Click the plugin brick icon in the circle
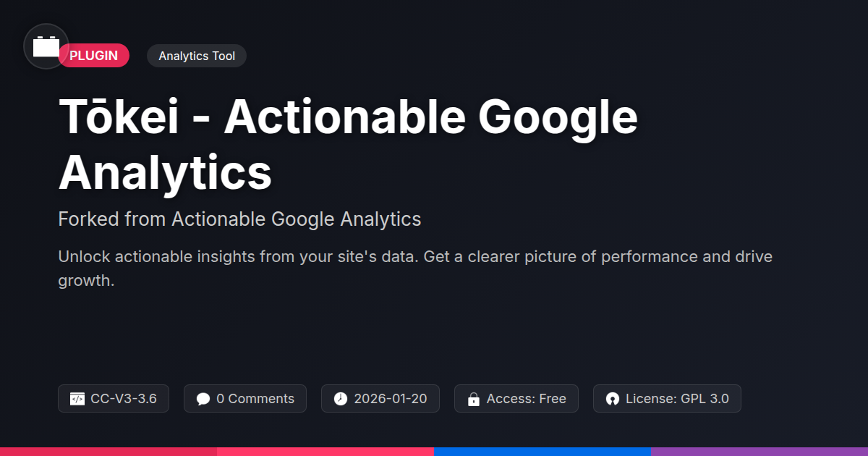Viewport: 868px width, 456px height. pyautogui.click(x=46, y=46)
